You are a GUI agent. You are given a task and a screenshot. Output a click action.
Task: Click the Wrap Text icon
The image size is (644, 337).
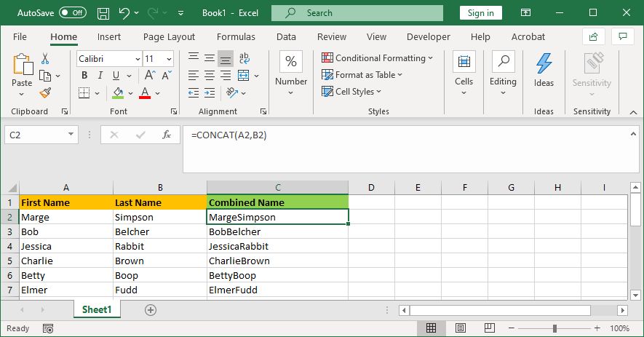tap(244, 59)
